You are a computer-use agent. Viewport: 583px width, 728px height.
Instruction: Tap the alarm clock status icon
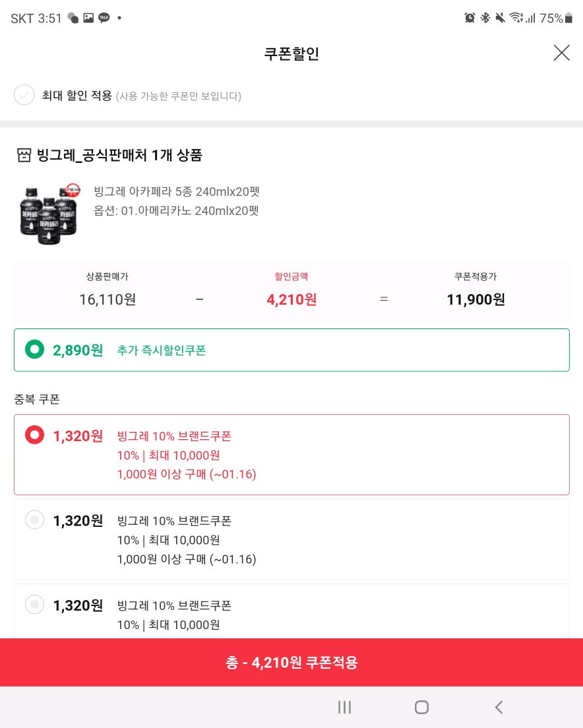(x=470, y=18)
